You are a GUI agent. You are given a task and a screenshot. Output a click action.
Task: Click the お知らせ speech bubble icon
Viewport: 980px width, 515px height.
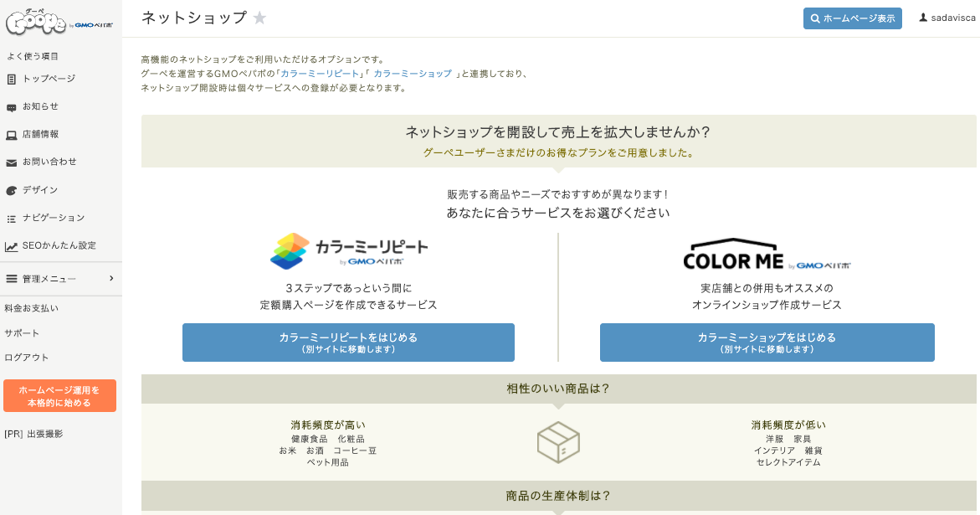pyautogui.click(x=11, y=107)
